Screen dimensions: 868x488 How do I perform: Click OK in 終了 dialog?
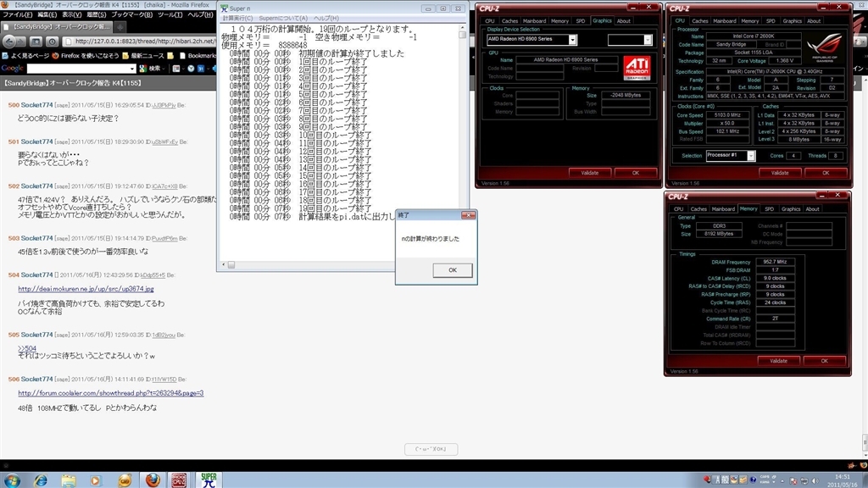point(453,270)
